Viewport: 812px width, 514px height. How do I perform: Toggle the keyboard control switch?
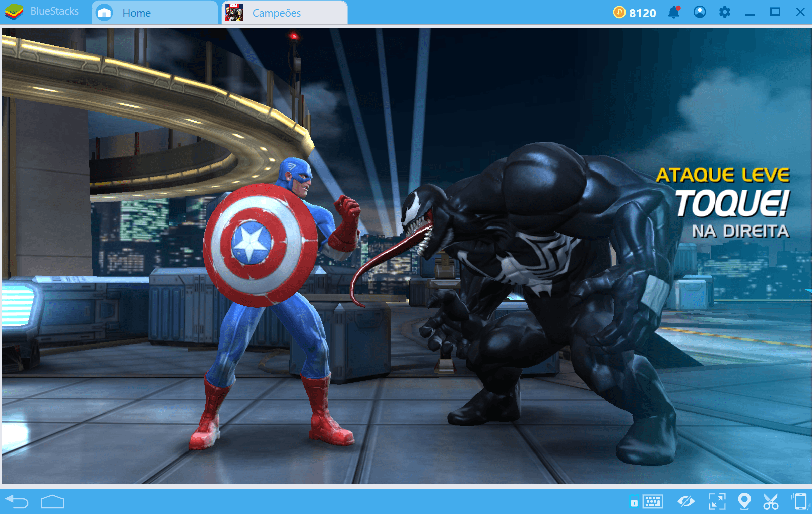pyautogui.click(x=634, y=502)
